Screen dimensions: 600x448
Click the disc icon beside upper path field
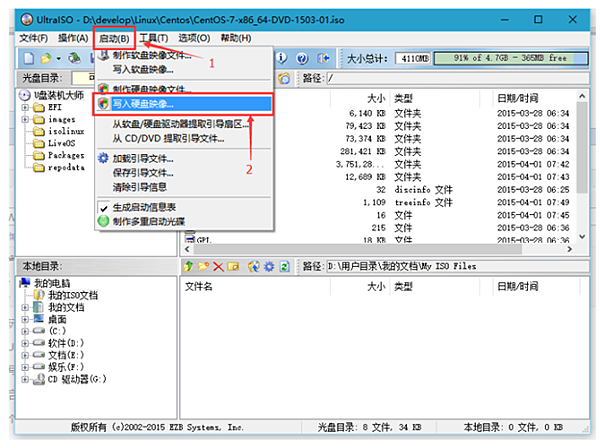tap(284, 78)
